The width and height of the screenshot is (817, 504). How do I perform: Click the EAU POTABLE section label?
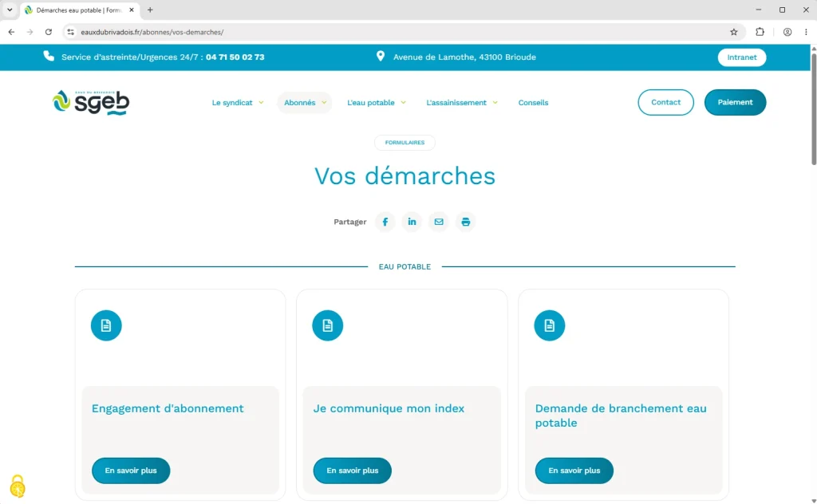[405, 266]
